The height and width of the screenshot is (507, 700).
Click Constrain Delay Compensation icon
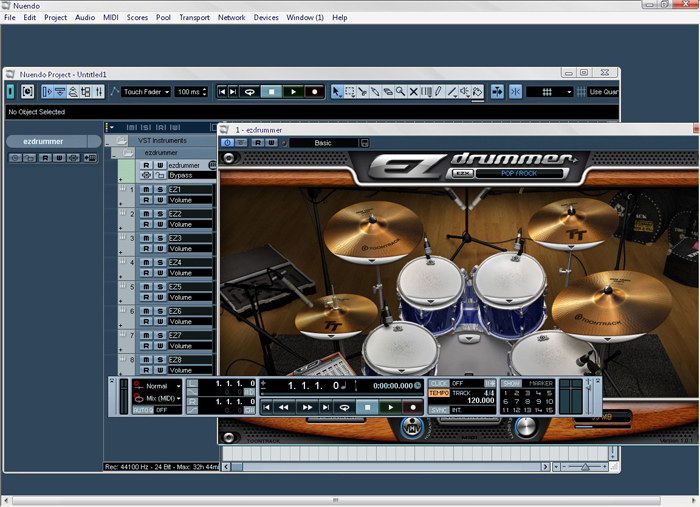pyautogui.click(x=27, y=92)
